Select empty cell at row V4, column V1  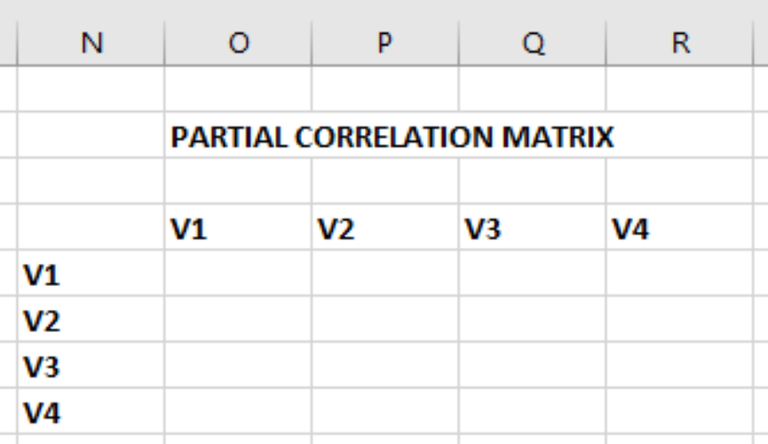[238, 411]
